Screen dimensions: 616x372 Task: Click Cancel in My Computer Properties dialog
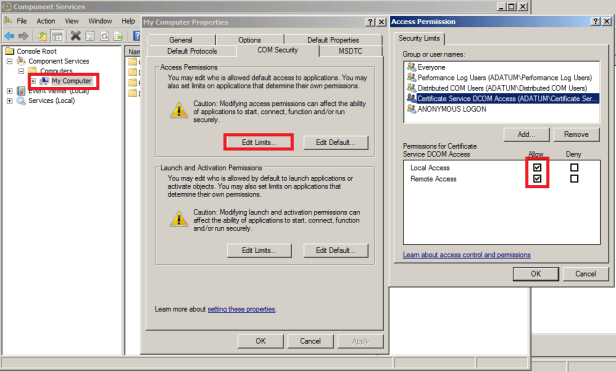click(x=310, y=341)
